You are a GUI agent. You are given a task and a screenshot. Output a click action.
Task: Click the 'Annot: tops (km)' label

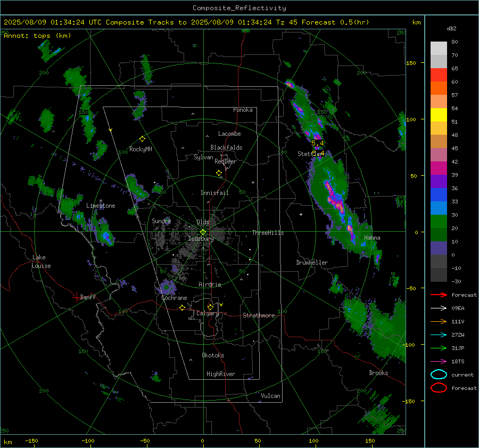tap(37, 36)
